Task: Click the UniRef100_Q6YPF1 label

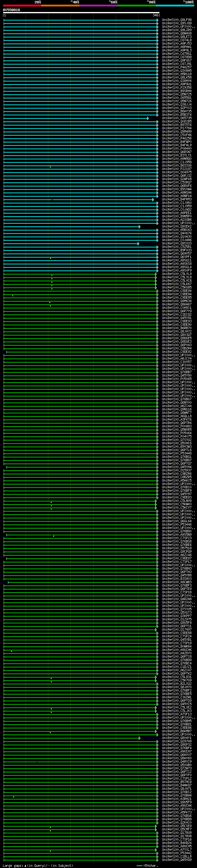Action: point(177,257)
